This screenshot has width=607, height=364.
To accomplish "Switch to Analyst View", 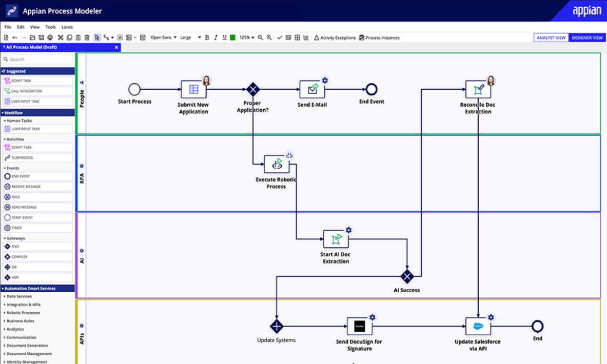I will (551, 37).
